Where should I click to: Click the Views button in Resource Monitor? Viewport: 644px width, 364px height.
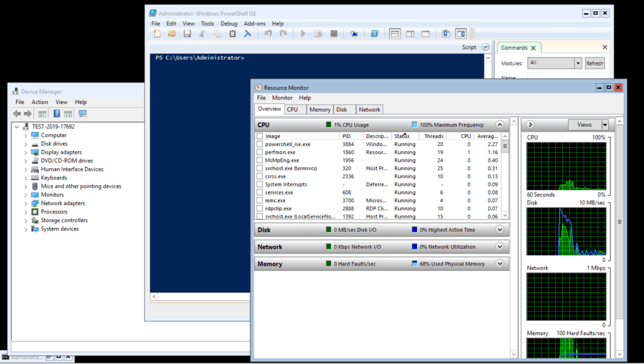[x=584, y=125]
